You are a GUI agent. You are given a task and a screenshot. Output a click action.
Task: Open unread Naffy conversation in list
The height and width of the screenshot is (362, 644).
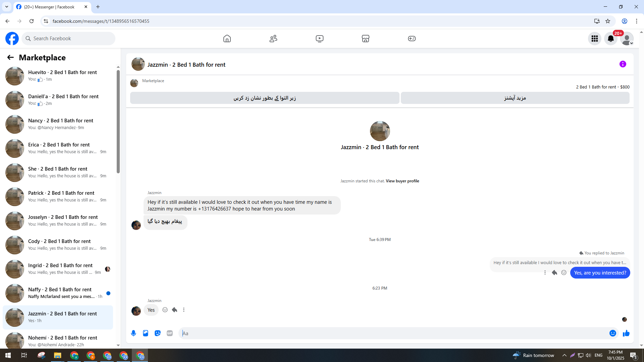[x=58, y=293]
